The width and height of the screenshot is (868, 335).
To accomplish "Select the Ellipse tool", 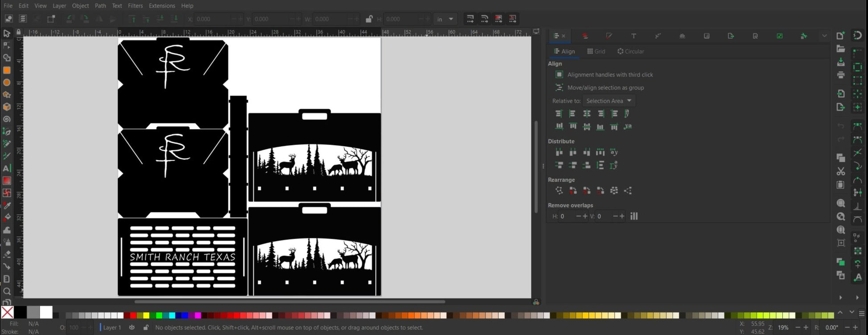I will 7,83.
